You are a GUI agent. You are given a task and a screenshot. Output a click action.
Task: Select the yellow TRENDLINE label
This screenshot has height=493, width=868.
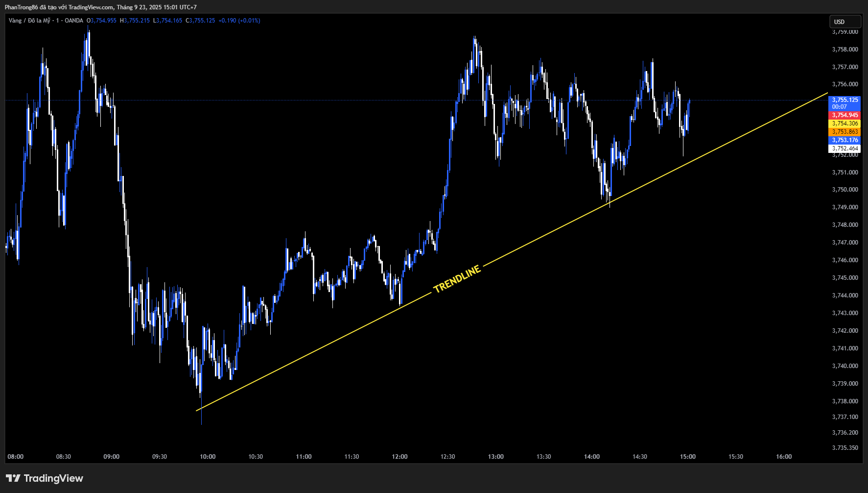(x=457, y=279)
